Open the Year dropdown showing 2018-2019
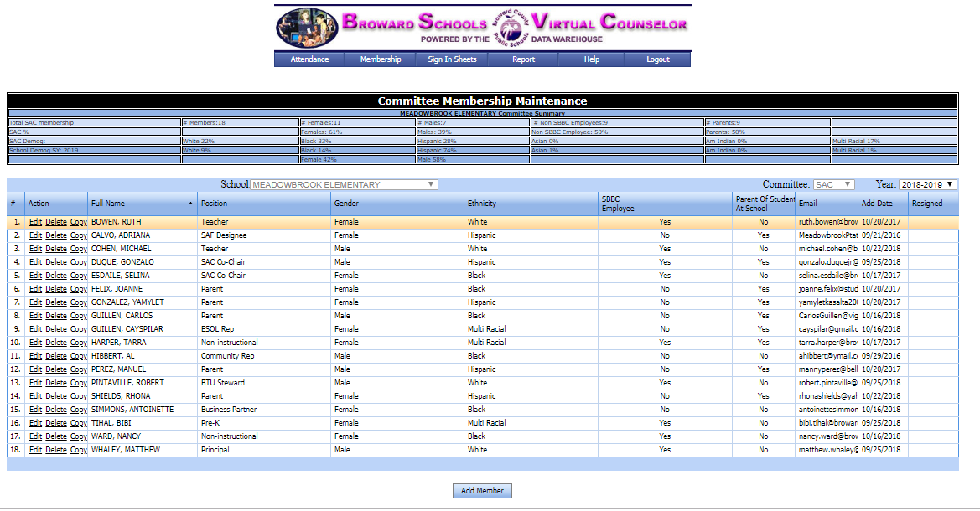Viewport: 980px width, 511px height. coord(928,184)
